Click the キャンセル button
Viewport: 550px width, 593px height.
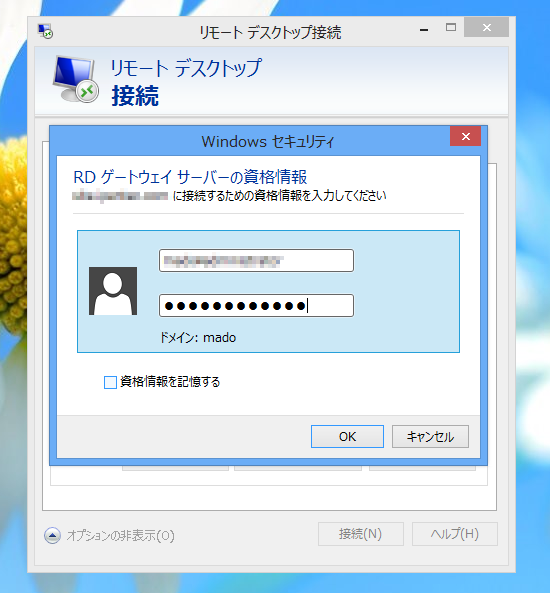430,436
